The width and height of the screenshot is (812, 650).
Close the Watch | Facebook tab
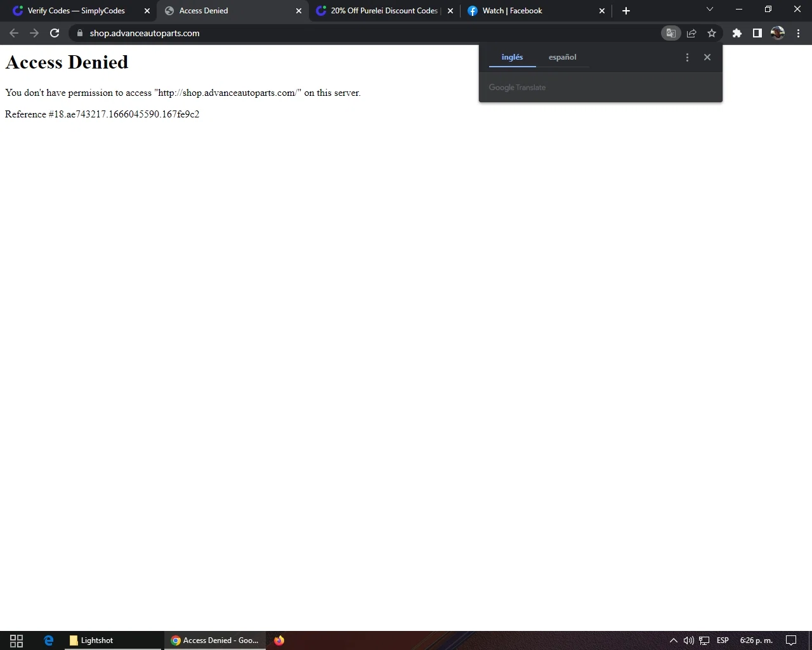[602, 11]
